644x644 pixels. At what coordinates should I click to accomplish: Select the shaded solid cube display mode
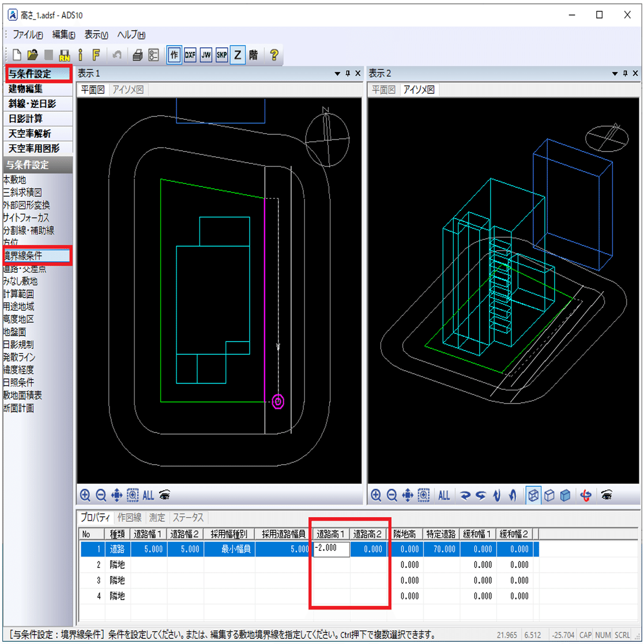pos(566,495)
